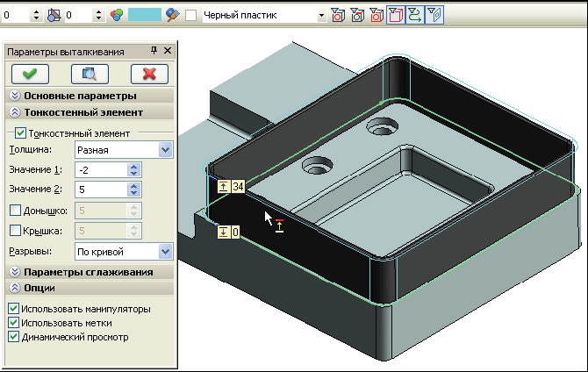
Task: Toggle Использовать манипуляторы checkbox
Action: pyautogui.click(x=13, y=309)
